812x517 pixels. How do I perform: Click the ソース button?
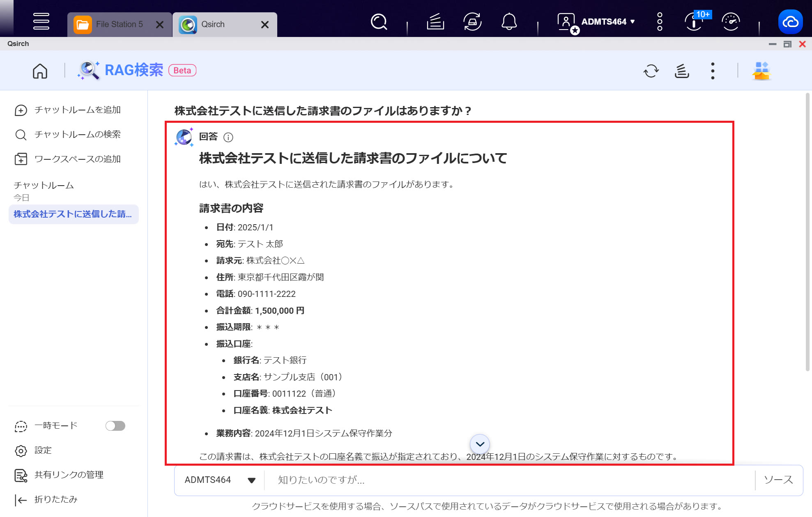(x=778, y=480)
